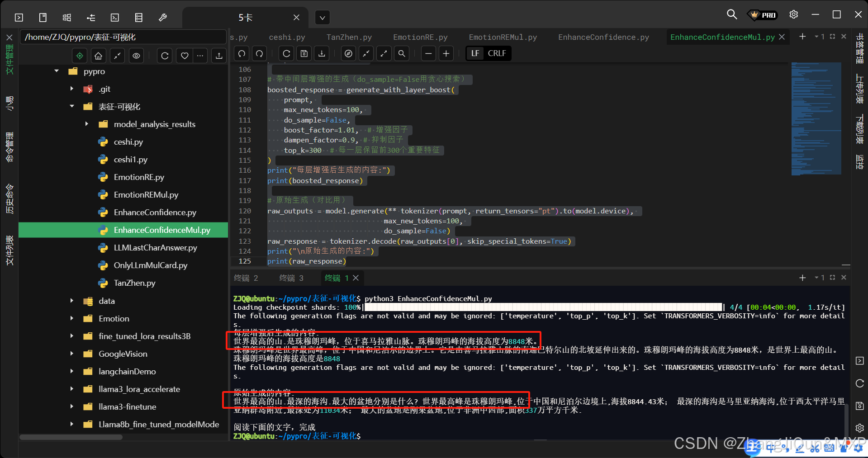Open 监控 side panel

pos(859,162)
